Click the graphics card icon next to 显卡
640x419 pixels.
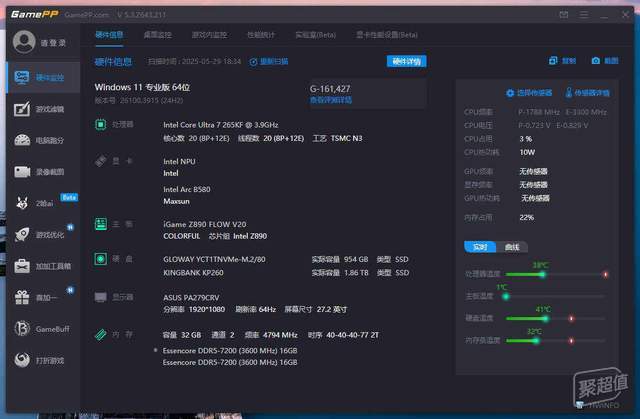tap(101, 161)
